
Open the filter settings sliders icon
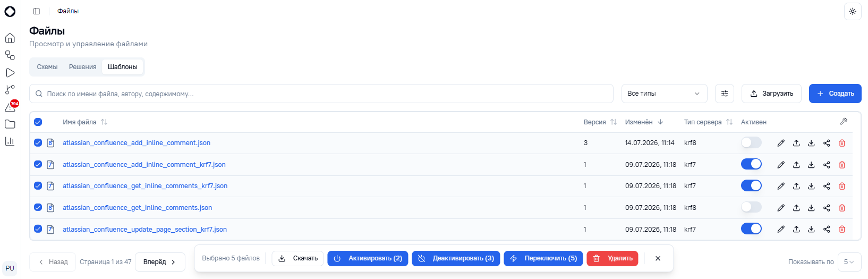coord(725,94)
